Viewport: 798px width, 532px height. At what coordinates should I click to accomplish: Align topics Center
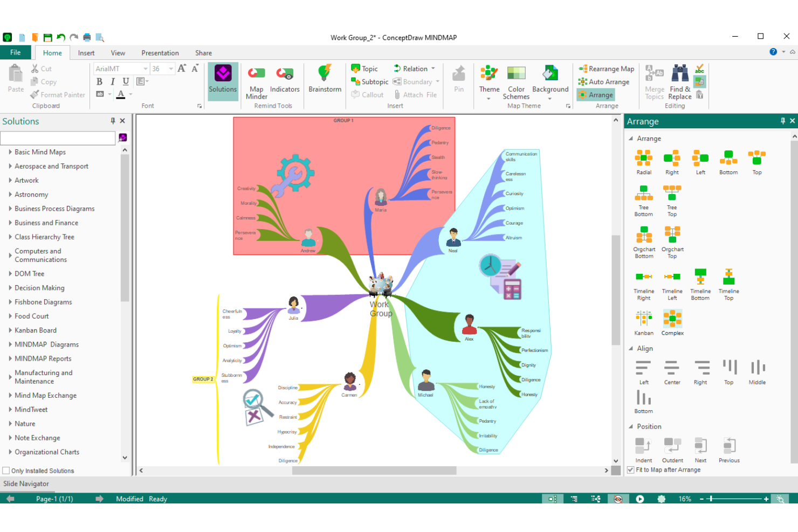(672, 372)
